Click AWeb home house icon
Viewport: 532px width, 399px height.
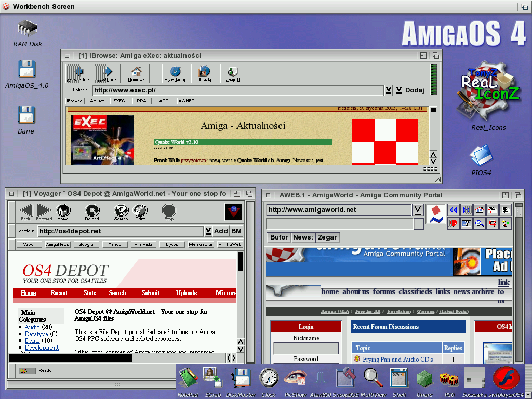click(x=480, y=210)
